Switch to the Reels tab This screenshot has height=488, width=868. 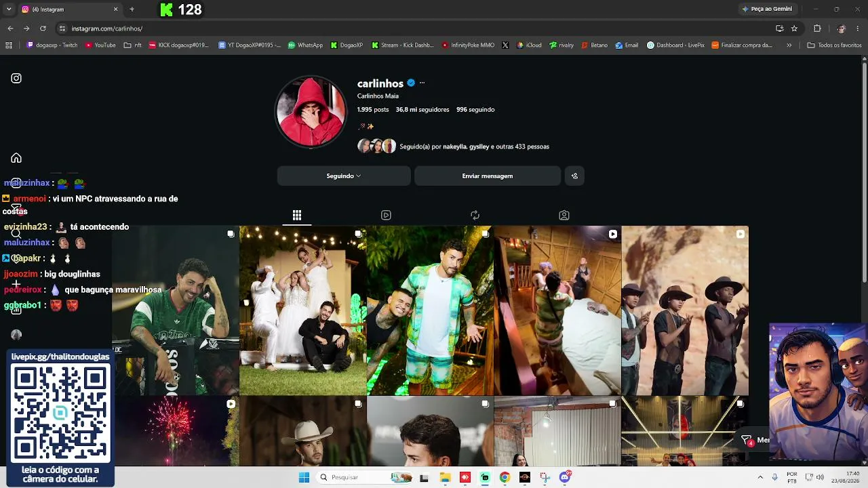386,216
